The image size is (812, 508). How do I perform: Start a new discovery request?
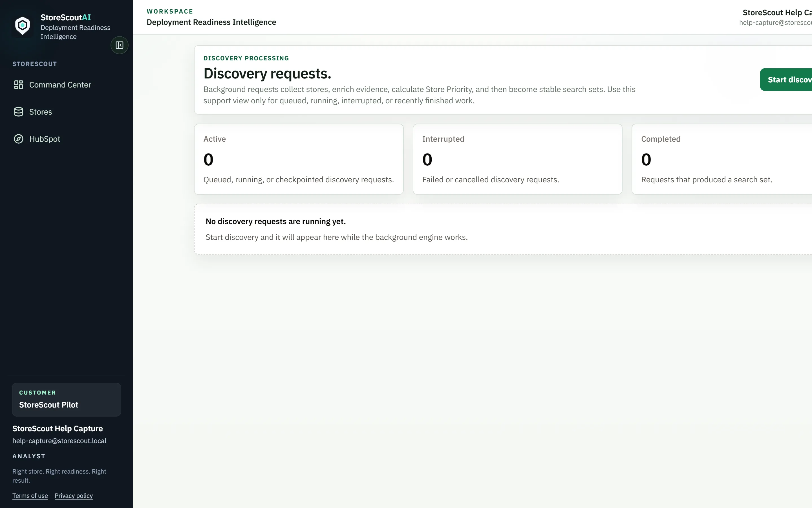786,80
